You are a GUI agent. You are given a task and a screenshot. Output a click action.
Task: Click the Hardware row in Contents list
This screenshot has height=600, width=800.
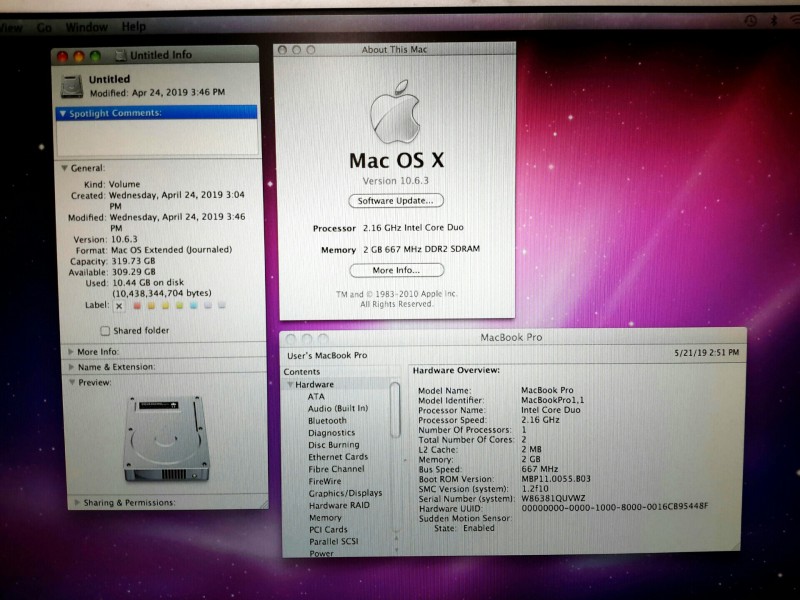(337, 384)
